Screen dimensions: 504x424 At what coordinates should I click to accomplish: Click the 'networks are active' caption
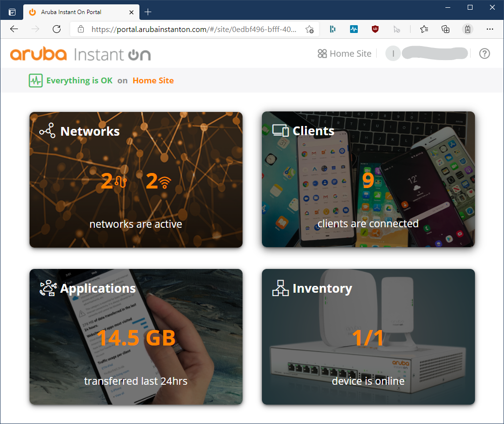tap(136, 224)
